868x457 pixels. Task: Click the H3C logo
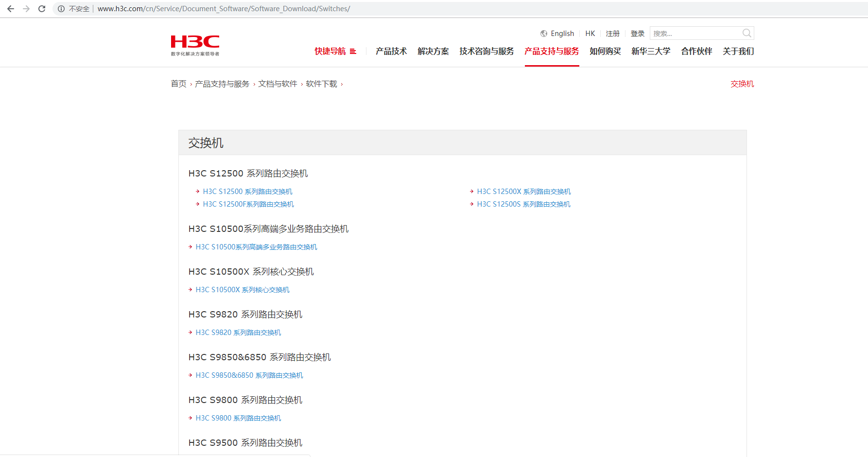coord(195,46)
